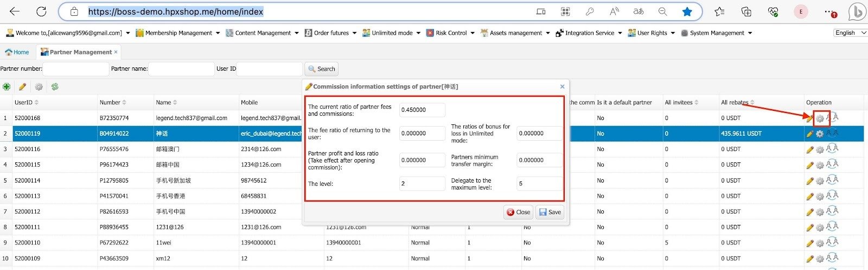Expand the Risk Control menu

[x=451, y=33]
